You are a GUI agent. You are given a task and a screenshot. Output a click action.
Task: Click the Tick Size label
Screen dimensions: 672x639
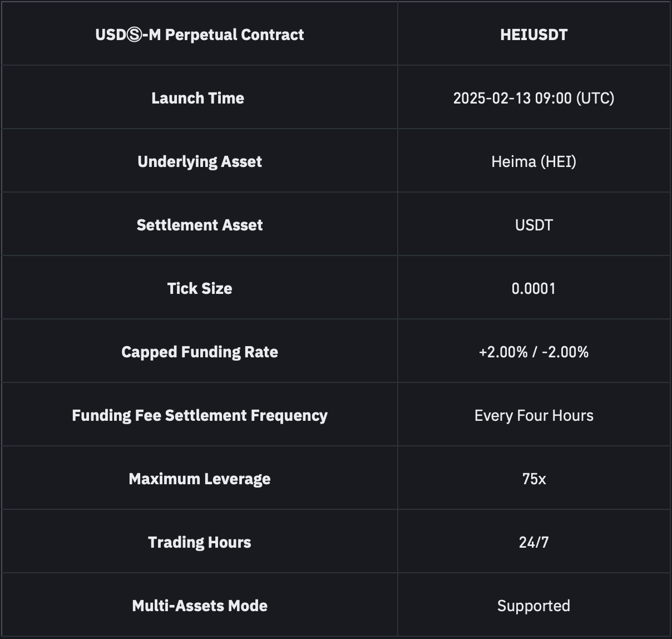(x=200, y=288)
